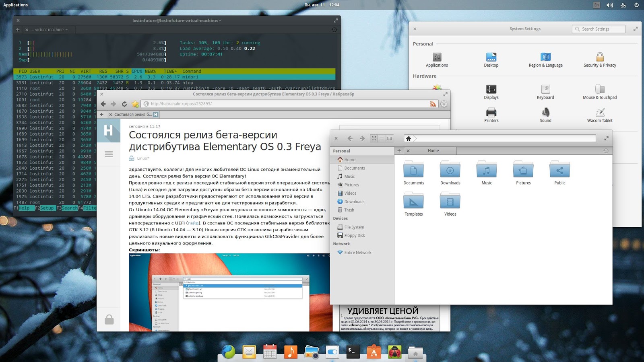Open the Habrahabr hamburger menu
This screenshot has width=644, height=362.
[109, 154]
